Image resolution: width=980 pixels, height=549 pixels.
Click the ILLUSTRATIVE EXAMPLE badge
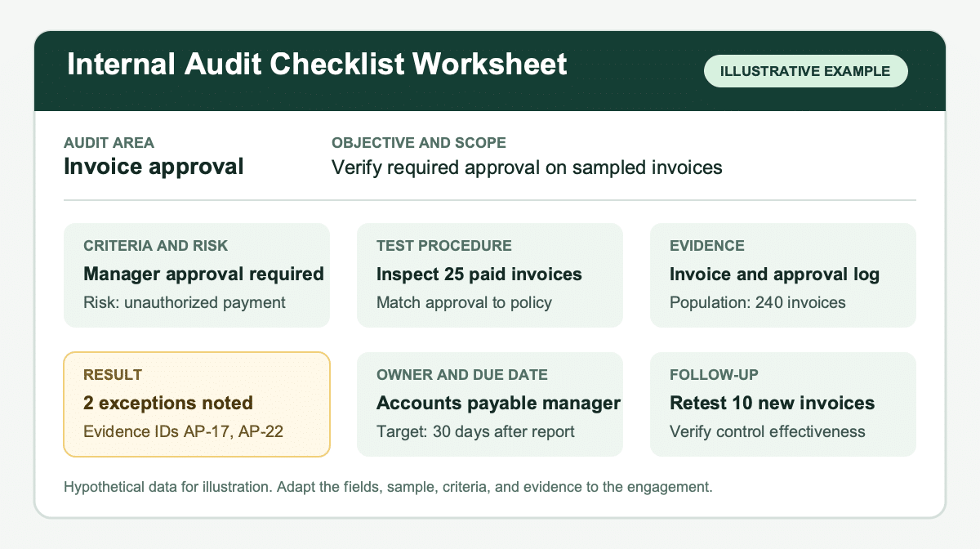[805, 71]
